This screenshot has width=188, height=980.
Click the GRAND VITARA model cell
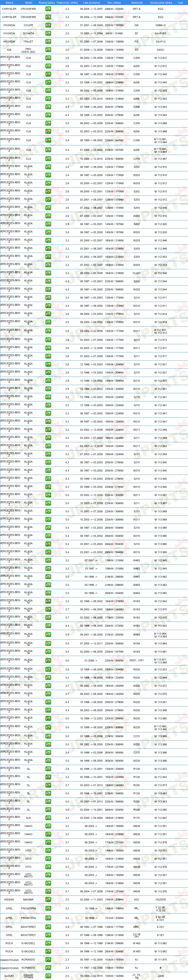click(x=29, y=976)
